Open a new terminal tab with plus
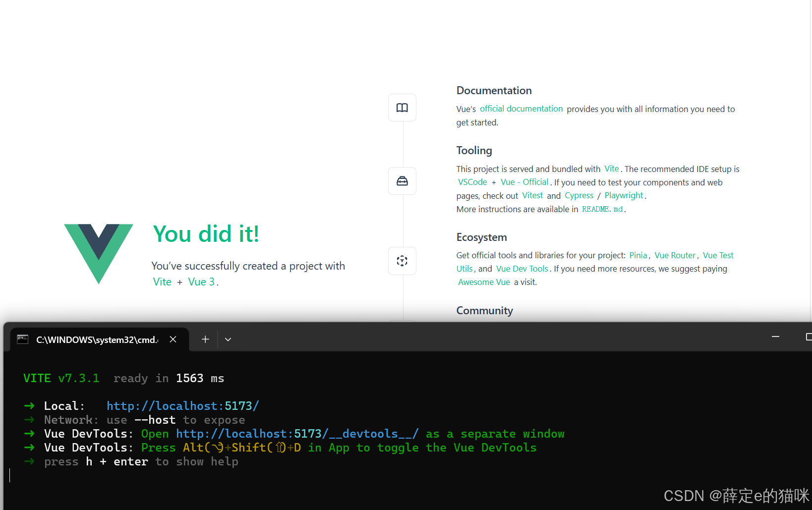This screenshot has width=812, height=510. point(205,340)
